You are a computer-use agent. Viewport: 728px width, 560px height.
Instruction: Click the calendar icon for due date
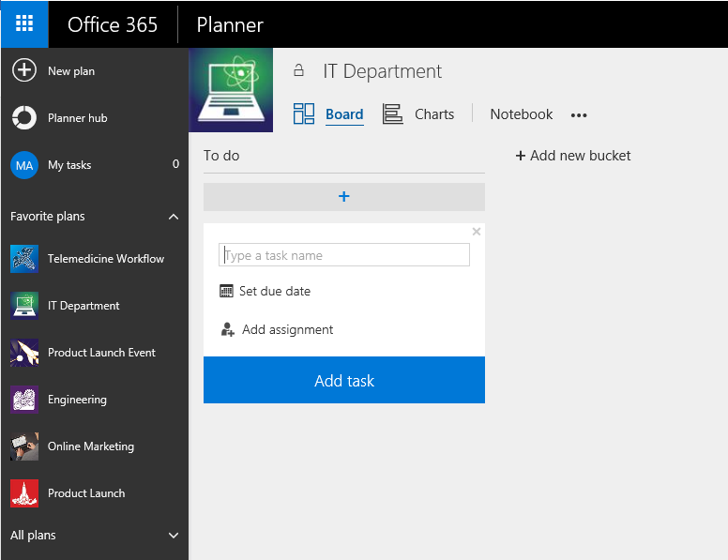[226, 291]
